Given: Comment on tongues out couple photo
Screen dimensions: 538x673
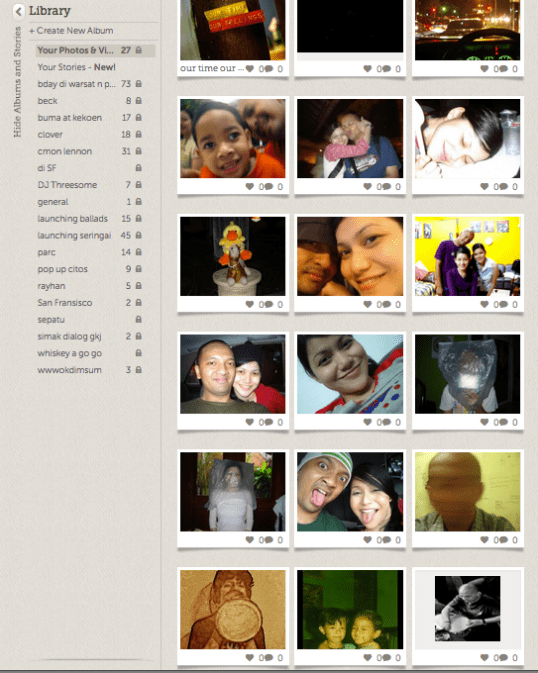Looking at the screenshot, I should pyautogui.click(x=386, y=540).
